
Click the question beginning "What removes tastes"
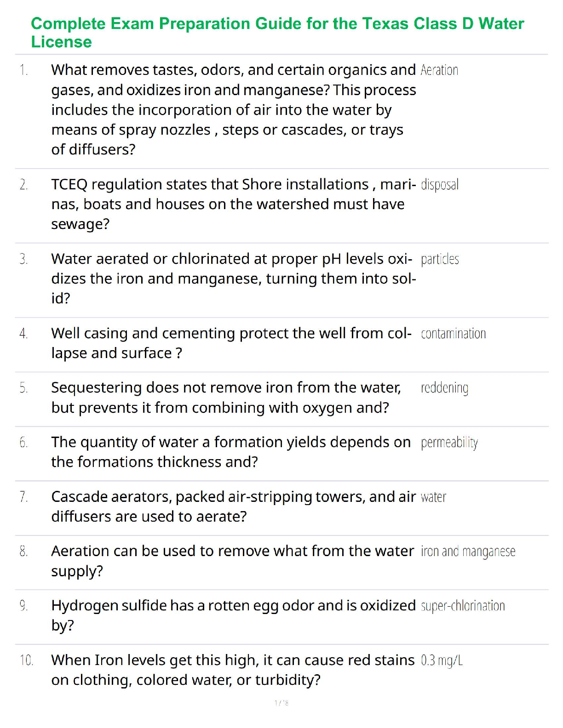233,109
